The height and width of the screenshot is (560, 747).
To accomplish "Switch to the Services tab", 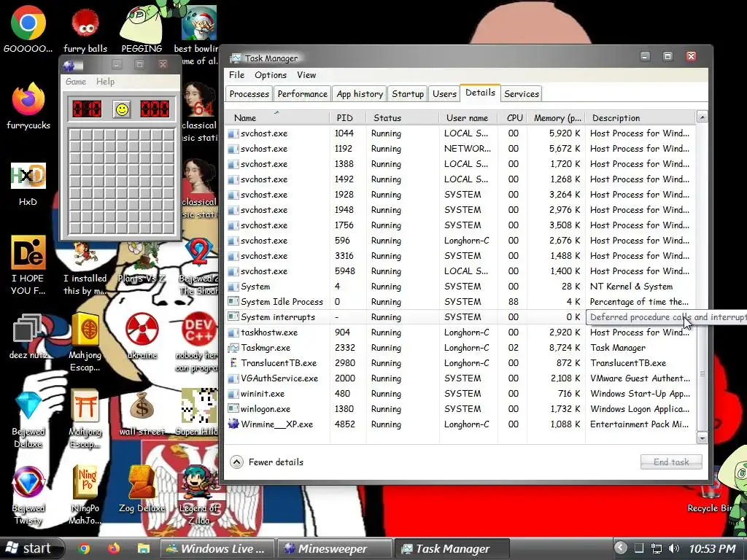I will [522, 94].
